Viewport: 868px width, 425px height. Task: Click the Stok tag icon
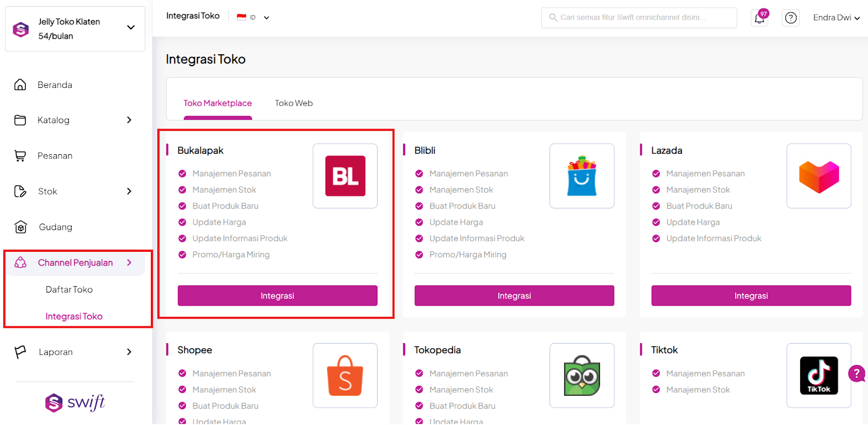click(20, 191)
